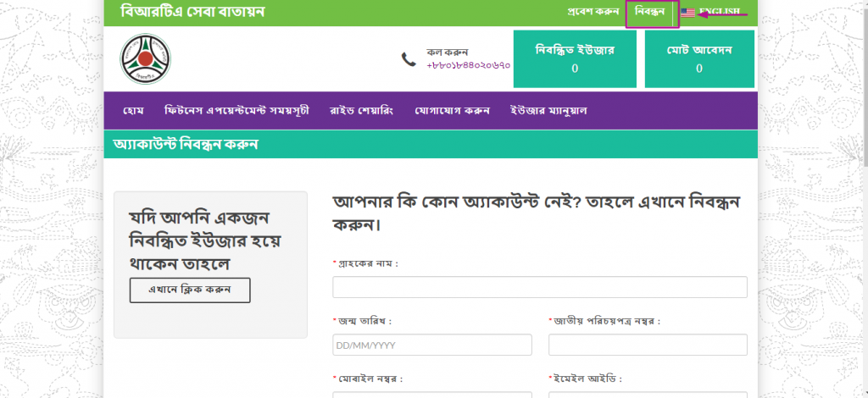868x398 pixels.
Task: Go to হোম menu item
Action: [x=134, y=111]
